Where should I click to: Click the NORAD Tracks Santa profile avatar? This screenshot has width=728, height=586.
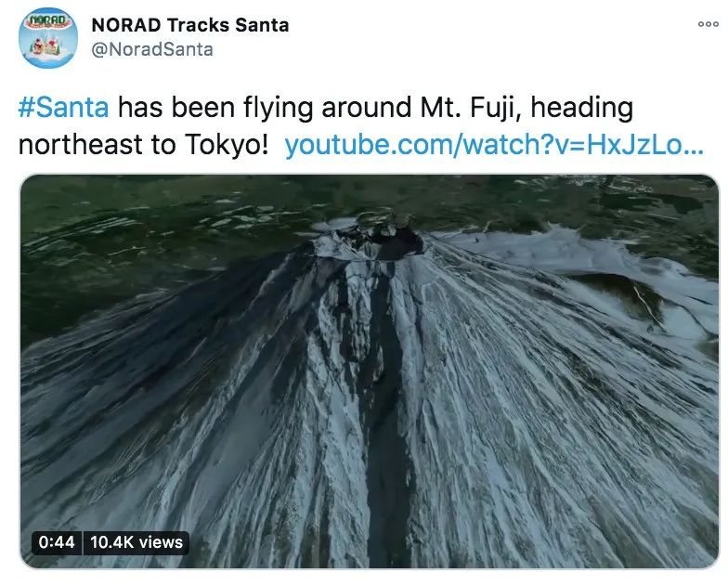pyautogui.click(x=48, y=38)
